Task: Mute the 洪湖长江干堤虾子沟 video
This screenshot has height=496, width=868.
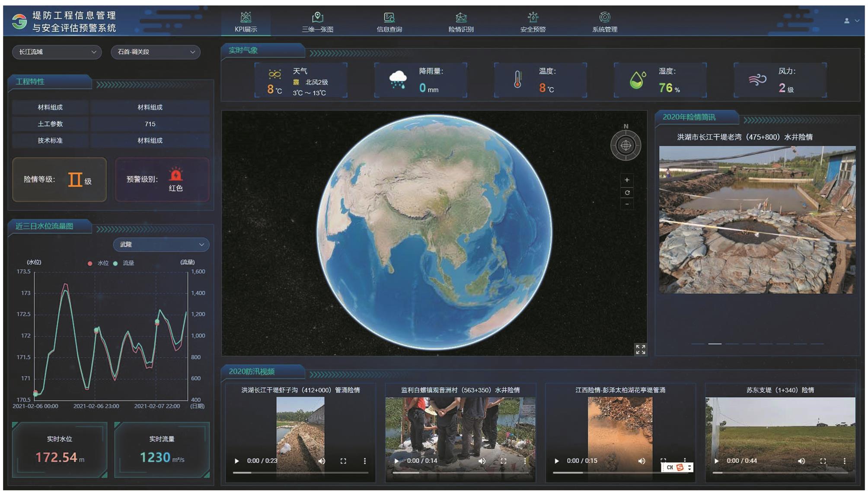Action: (322, 461)
